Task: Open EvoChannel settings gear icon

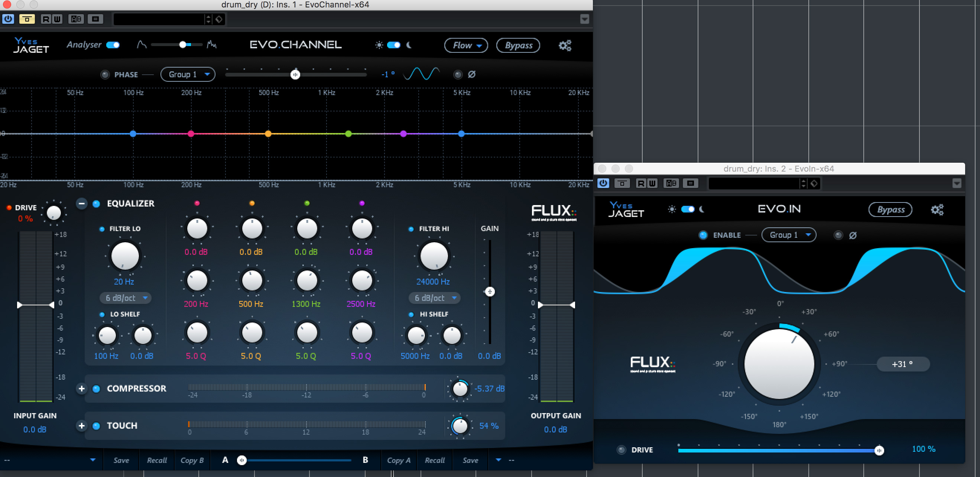Action: [565, 46]
